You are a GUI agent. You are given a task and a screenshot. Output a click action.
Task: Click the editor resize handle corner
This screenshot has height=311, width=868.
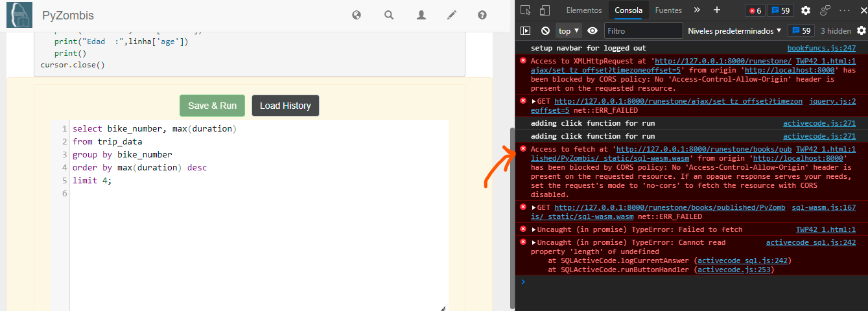444,308
